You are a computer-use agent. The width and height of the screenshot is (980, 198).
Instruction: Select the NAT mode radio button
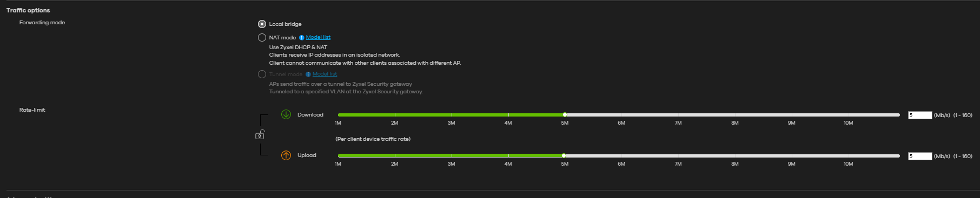[262, 37]
